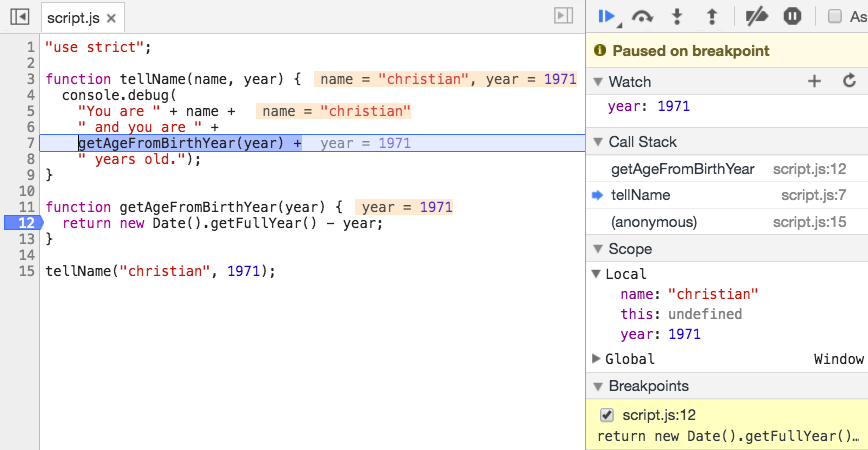Resume script execution with the play button
Viewport: 868px width, 450px height.
click(x=605, y=16)
